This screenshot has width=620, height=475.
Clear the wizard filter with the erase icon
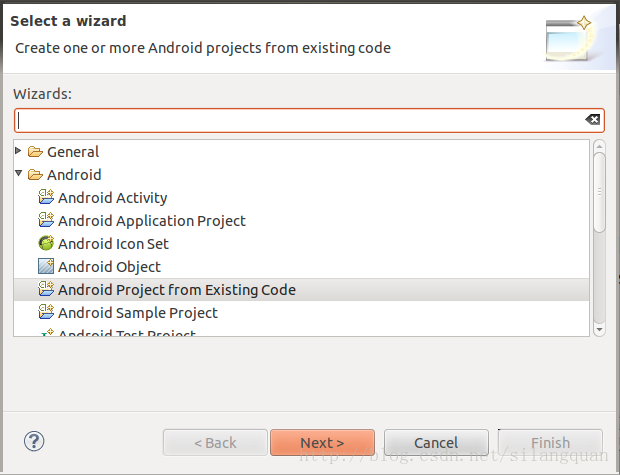592,119
